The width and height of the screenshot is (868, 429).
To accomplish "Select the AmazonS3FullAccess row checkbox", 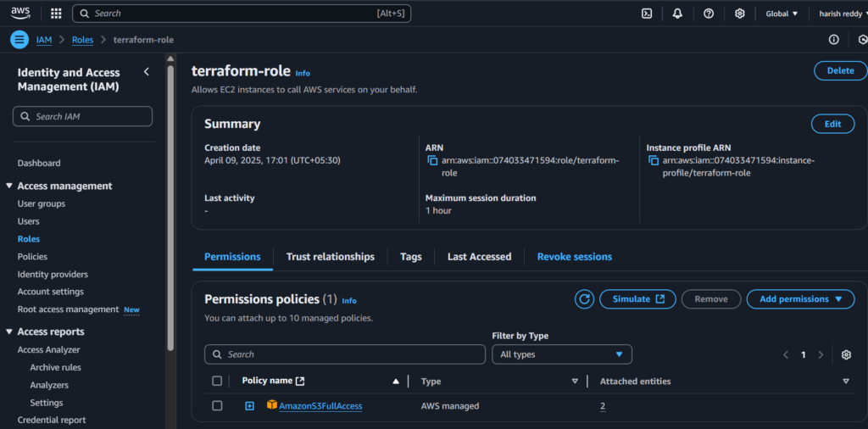I will tap(217, 406).
